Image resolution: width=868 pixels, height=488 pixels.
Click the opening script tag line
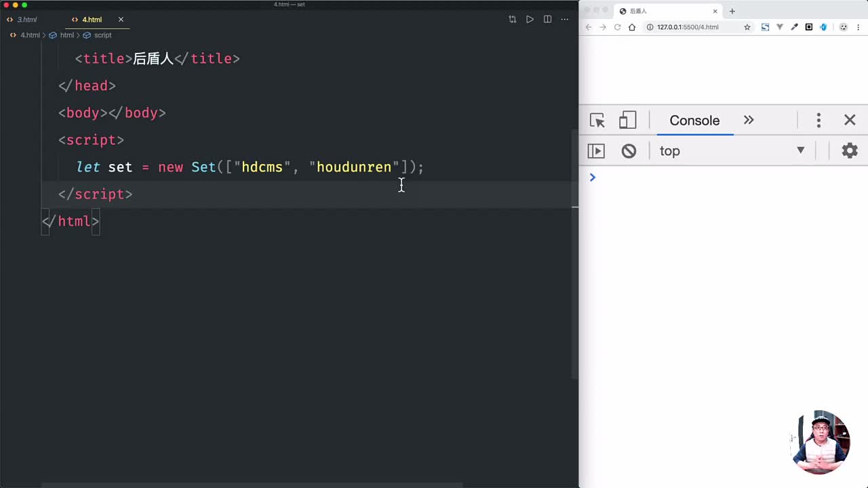pyautogui.click(x=91, y=140)
